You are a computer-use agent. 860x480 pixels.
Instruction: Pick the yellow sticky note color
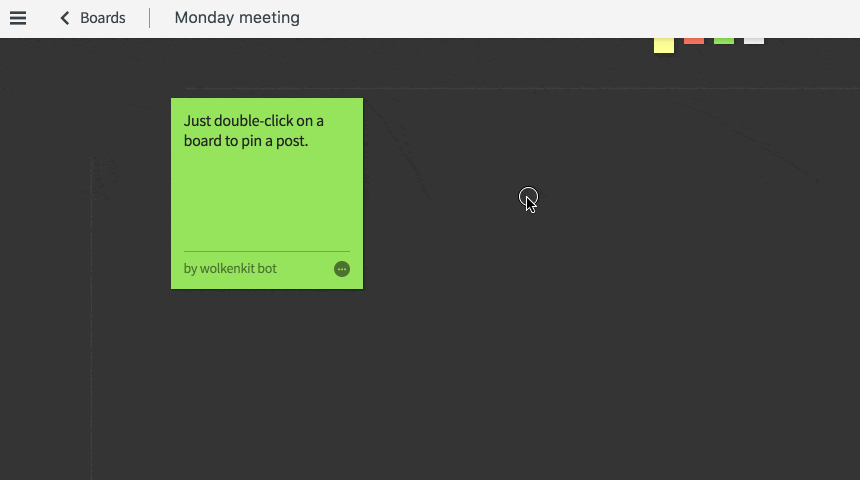coord(664,45)
